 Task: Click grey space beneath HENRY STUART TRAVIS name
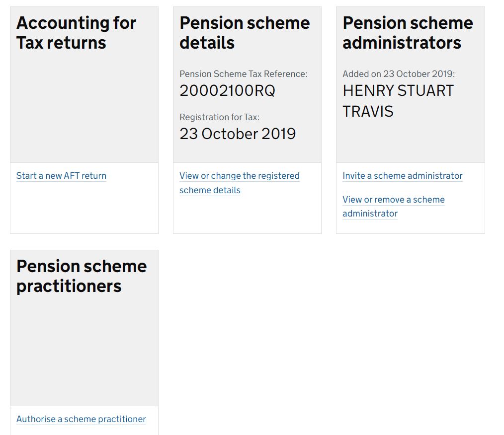point(411,141)
